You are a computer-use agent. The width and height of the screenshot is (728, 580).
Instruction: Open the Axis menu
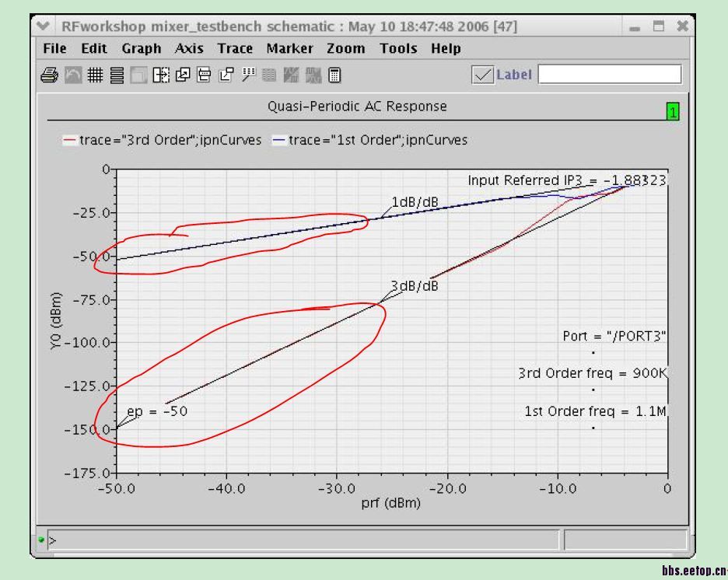(190, 48)
